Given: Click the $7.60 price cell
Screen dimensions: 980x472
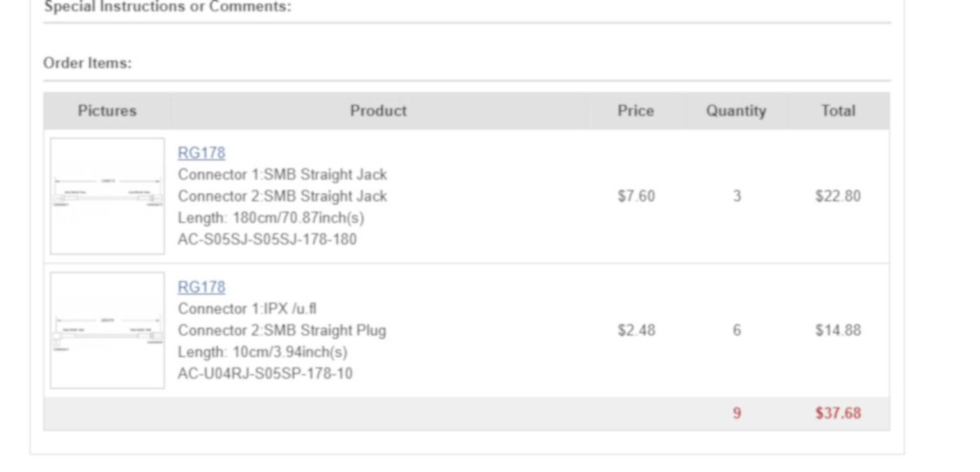Looking at the screenshot, I should 636,196.
